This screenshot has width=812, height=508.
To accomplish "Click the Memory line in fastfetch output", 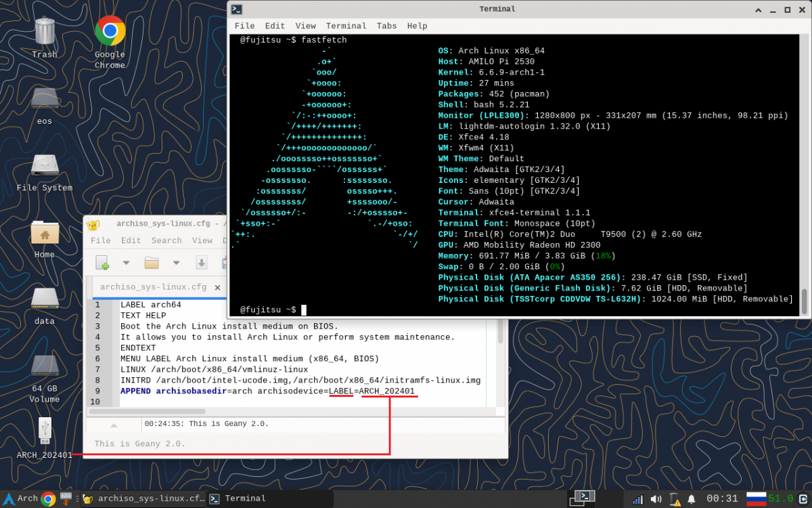I will (526, 256).
